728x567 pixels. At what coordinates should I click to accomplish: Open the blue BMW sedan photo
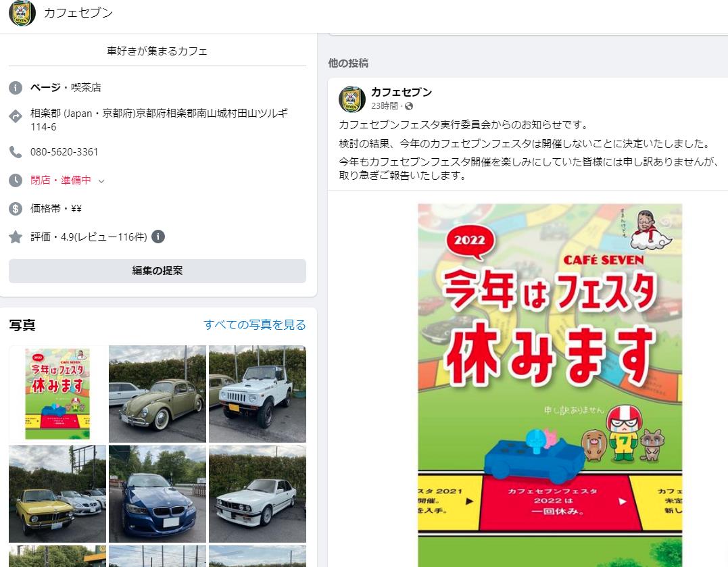[157, 494]
